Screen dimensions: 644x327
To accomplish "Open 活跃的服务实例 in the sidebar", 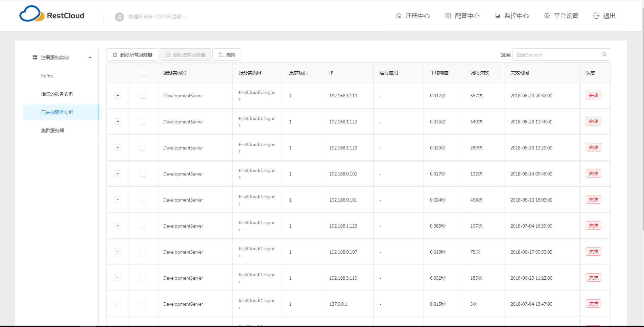I will pos(57,94).
